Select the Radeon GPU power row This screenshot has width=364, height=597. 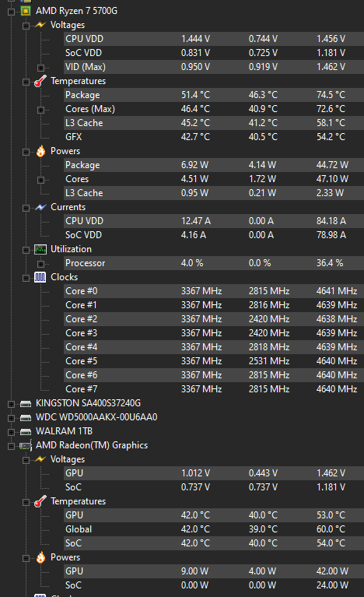coord(214,571)
